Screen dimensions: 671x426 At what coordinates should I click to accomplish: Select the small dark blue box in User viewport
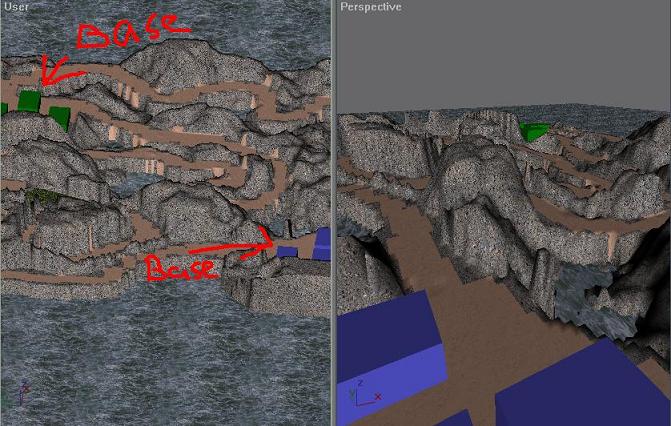click(x=288, y=252)
